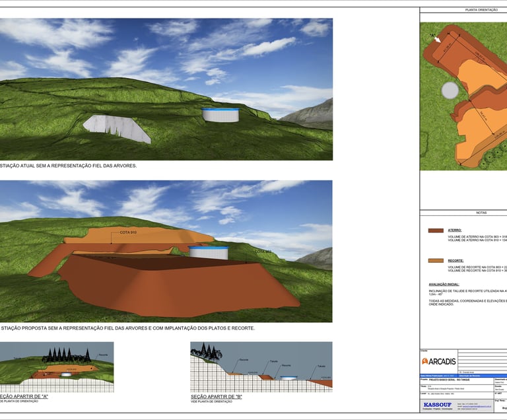The image size is (507, 420).
Task: Open the Section A cross-section image
Action: (57, 367)
